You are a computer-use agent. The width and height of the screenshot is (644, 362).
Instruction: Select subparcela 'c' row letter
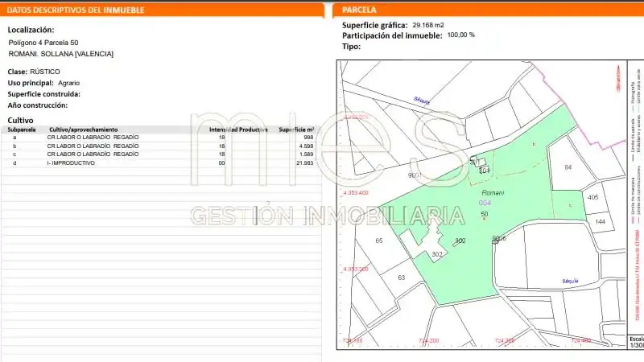14,154
